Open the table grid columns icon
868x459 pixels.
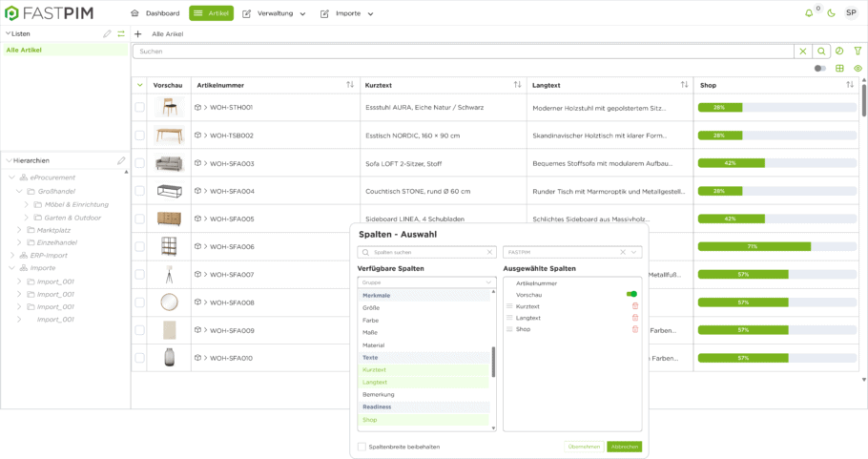tap(839, 68)
